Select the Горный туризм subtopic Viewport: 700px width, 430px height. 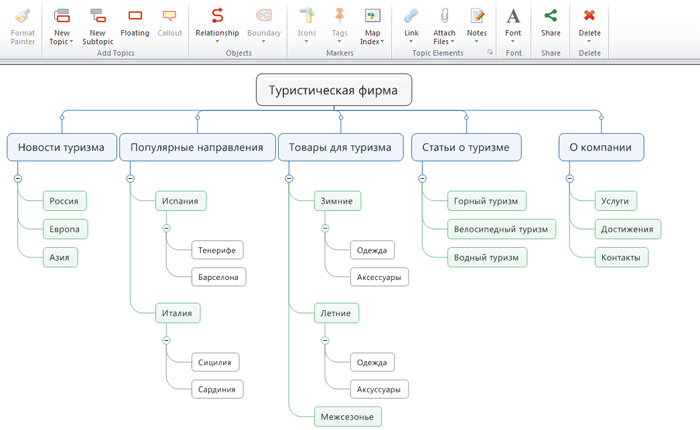pos(487,201)
